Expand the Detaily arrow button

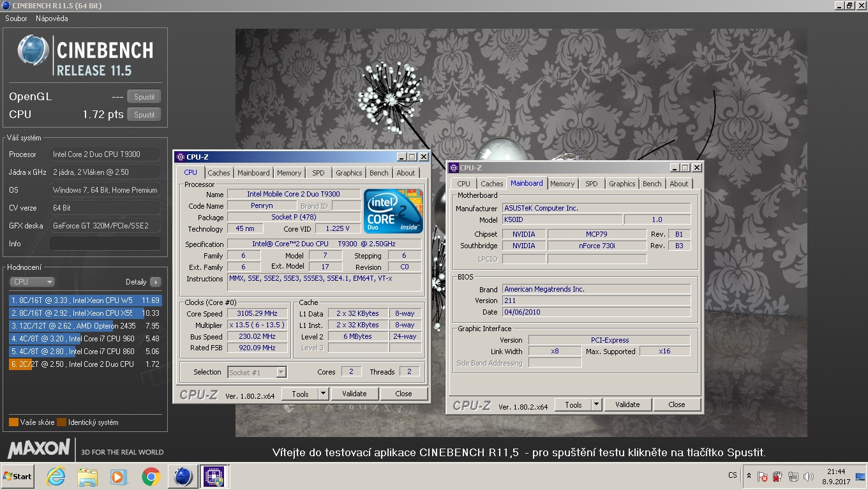[x=155, y=282]
